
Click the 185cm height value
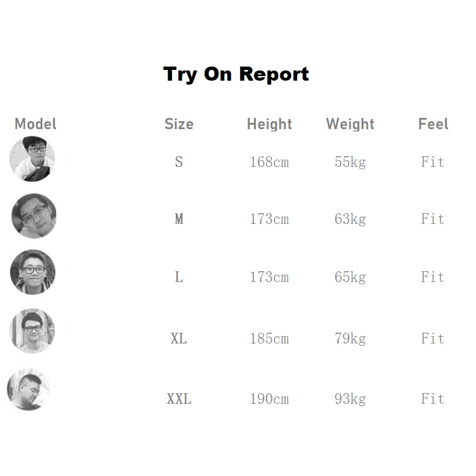[269, 339]
